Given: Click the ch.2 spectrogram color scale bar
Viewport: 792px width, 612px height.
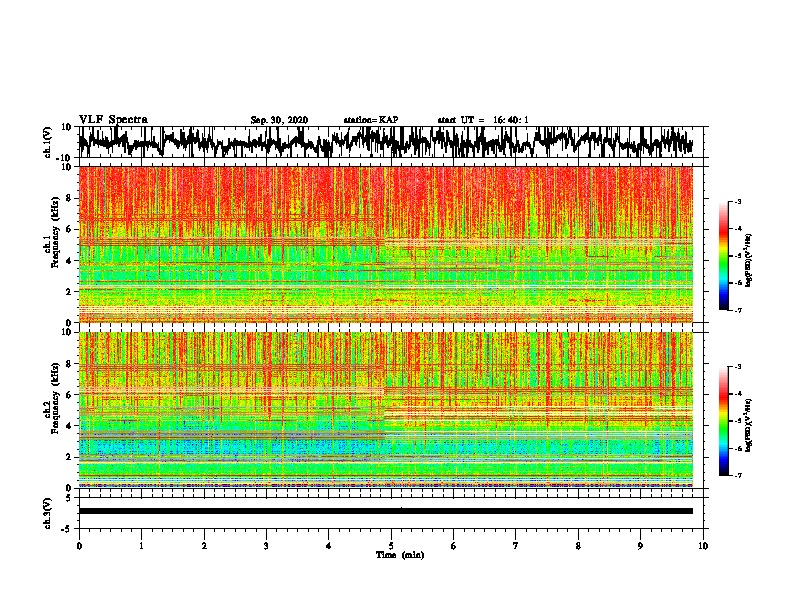Looking at the screenshot, I should [x=723, y=421].
